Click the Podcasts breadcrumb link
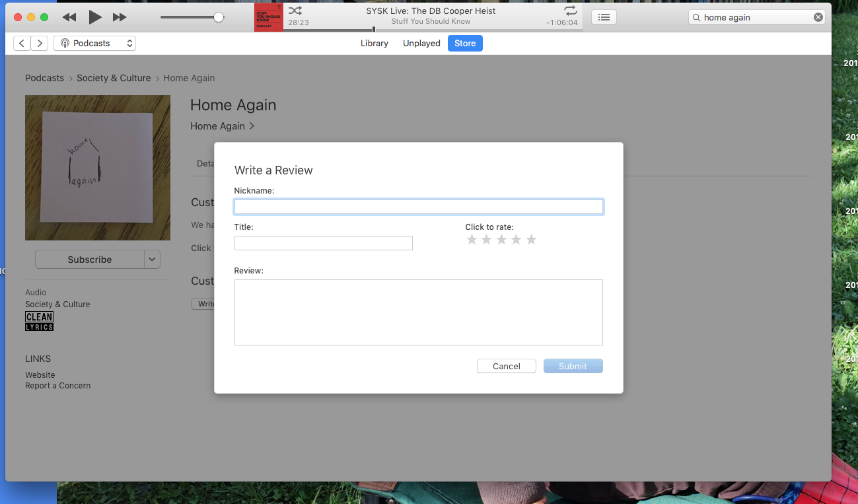Viewport: 858px width, 504px height. [x=44, y=78]
